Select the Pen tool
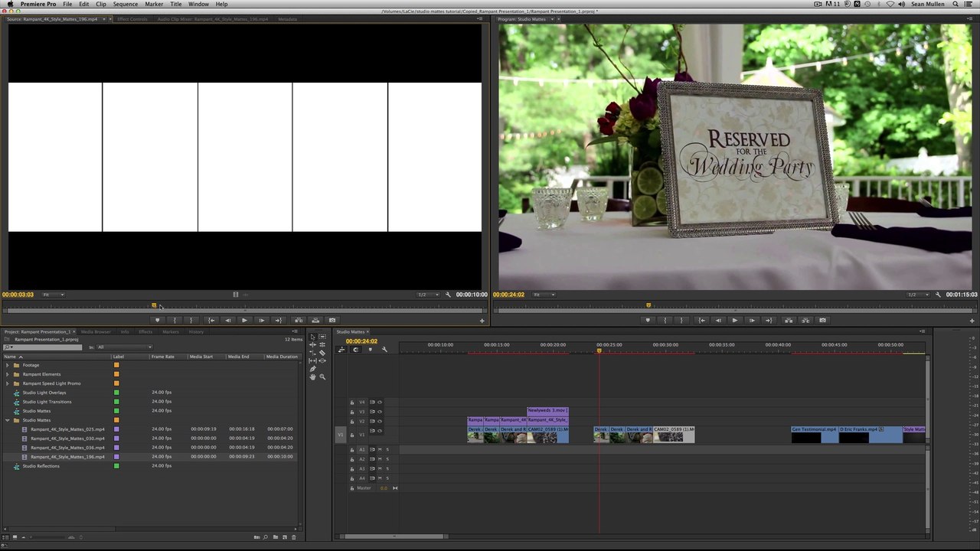Viewport: 980px width, 551px height. (x=312, y=369)
